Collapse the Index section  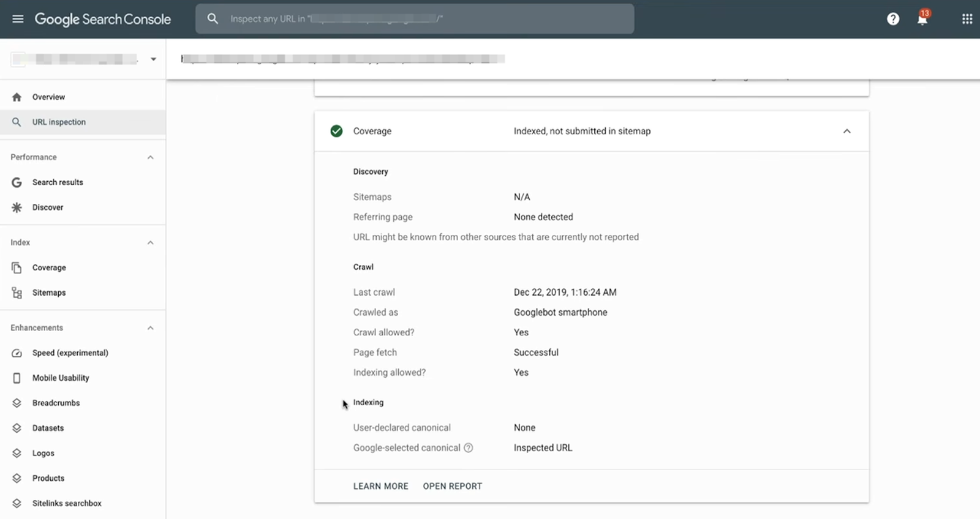[x=150, y=242]
